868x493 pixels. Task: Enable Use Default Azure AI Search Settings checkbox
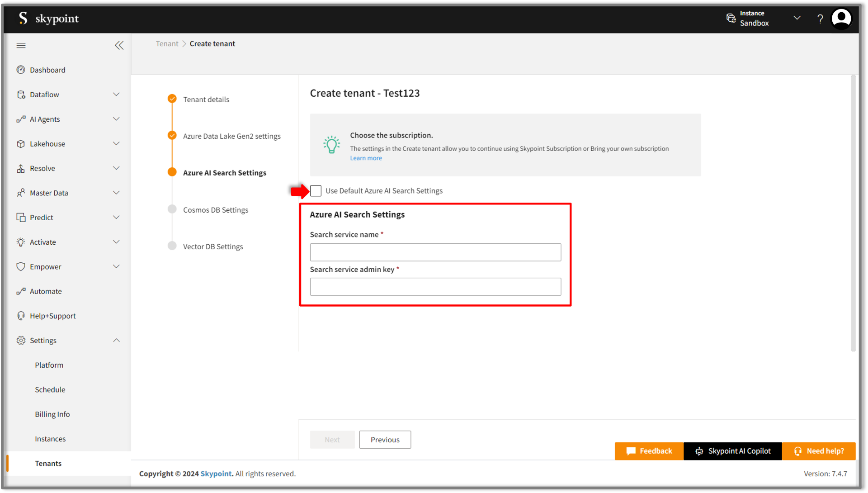tap(315, 191)
